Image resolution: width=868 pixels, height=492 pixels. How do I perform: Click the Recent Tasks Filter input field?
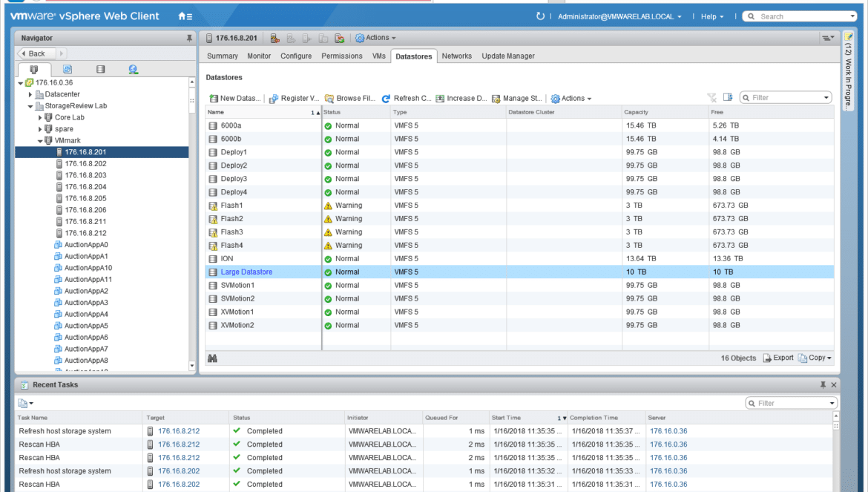[x=792, y=404]
